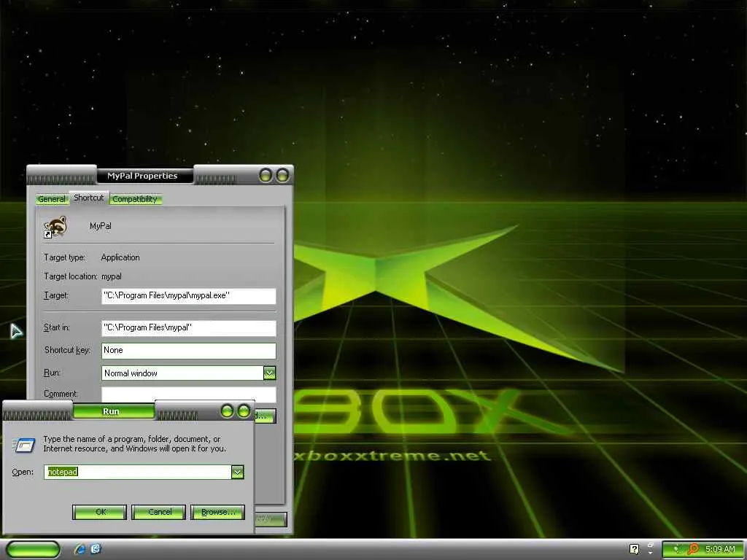Click the Run dialog program icon
This screenshot has width=747, height=560.
click(23, 444)
